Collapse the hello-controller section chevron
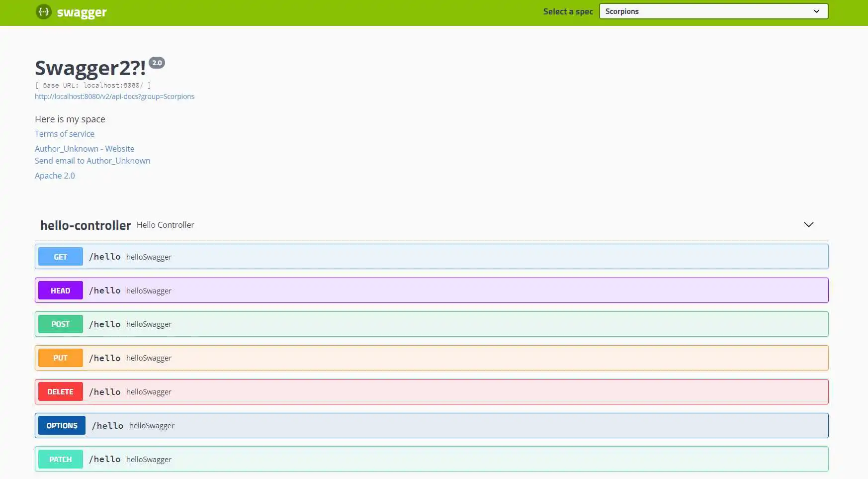This screenshot has width=868, height=479. (x=808, y=225)
